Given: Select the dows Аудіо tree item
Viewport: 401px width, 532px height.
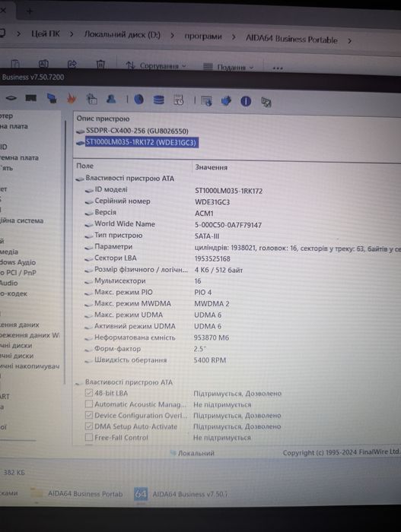Looking at the screenshot, I should (x=18, y=262).
